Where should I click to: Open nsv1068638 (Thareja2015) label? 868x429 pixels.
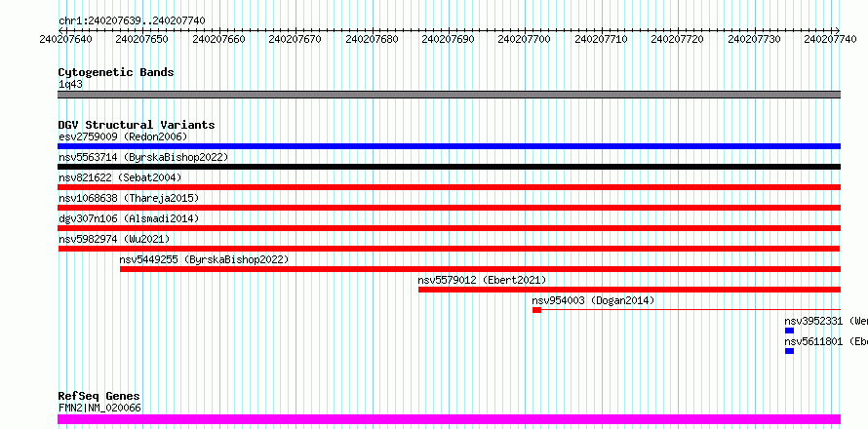pyautogui.click(x=129, y=198)
